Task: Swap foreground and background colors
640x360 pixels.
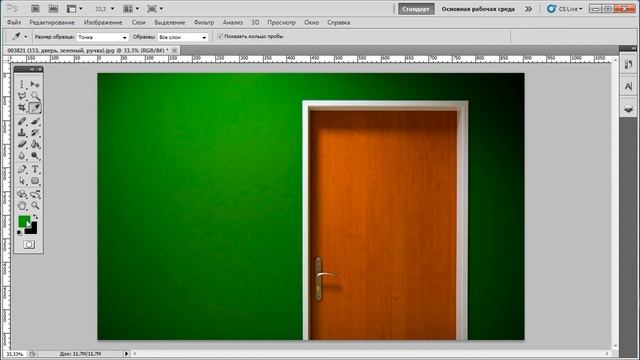Action: pyautogui.click(x=36, y=217)
